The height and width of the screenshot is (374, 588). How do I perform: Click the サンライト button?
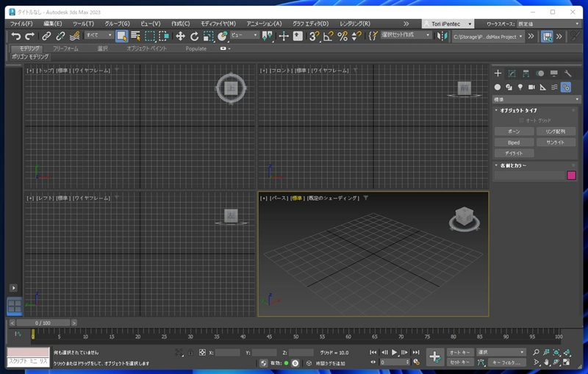coord(556,143)
